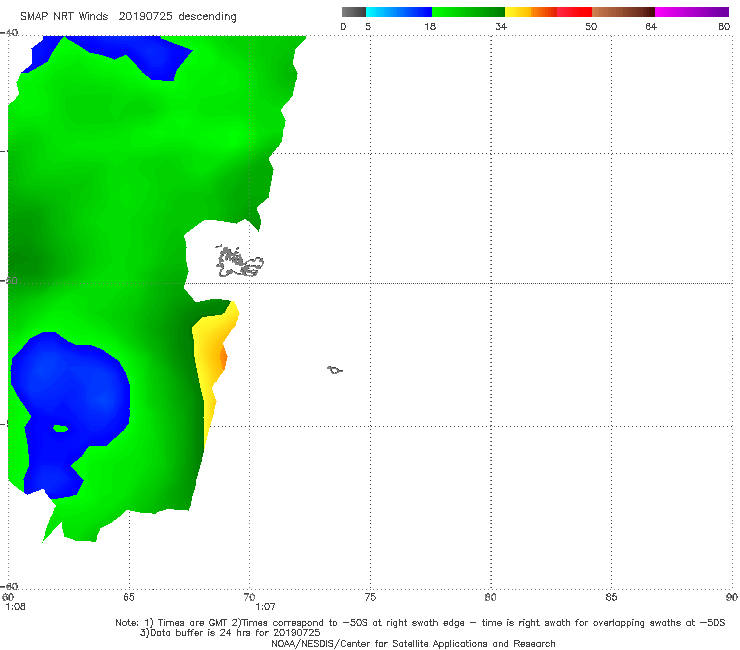Click the swath time label "1:07"

pyautogui.click(x=266, y=607)
